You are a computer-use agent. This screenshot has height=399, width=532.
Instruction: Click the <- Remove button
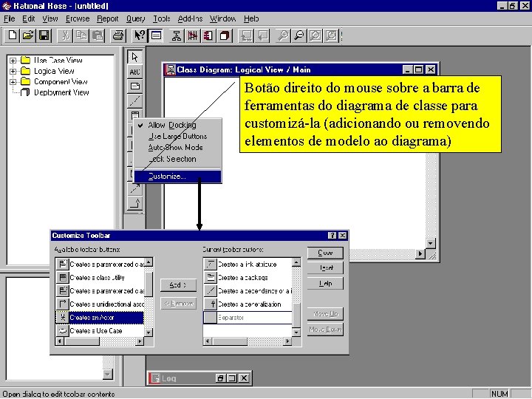179,304
